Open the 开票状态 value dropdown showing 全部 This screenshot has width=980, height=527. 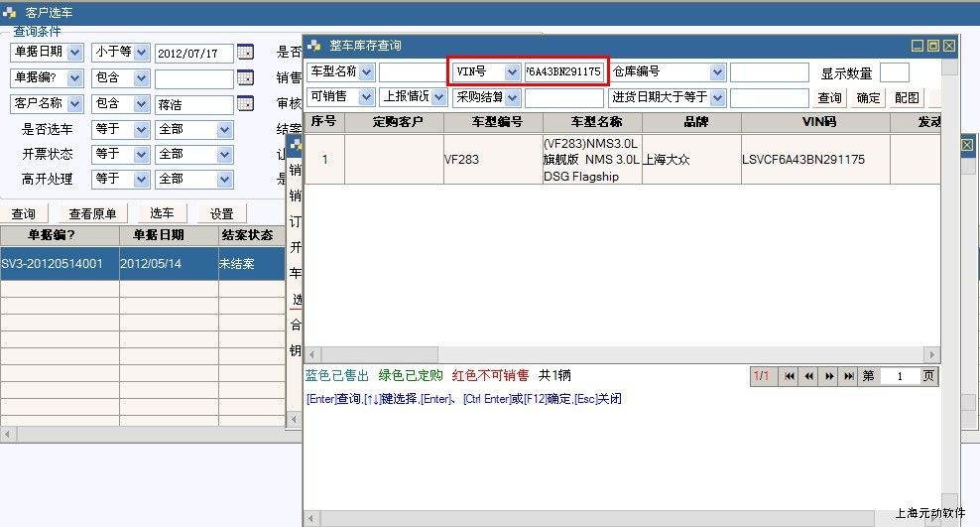pyautogui.click(x=225, y=155)
